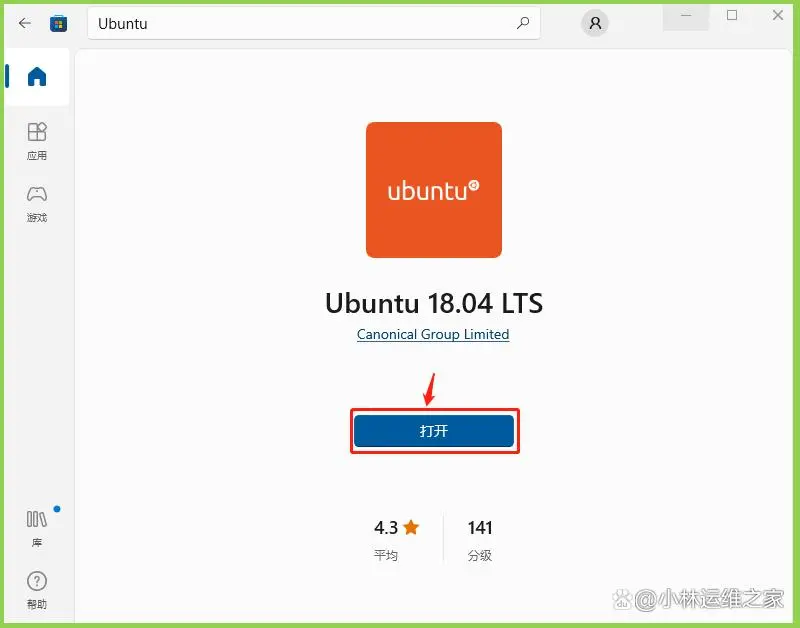Image resolution: width=800 pixels, height=628 pixels.
Task: Focus the search box containing Ubuntu
Action: coord(314,23)
